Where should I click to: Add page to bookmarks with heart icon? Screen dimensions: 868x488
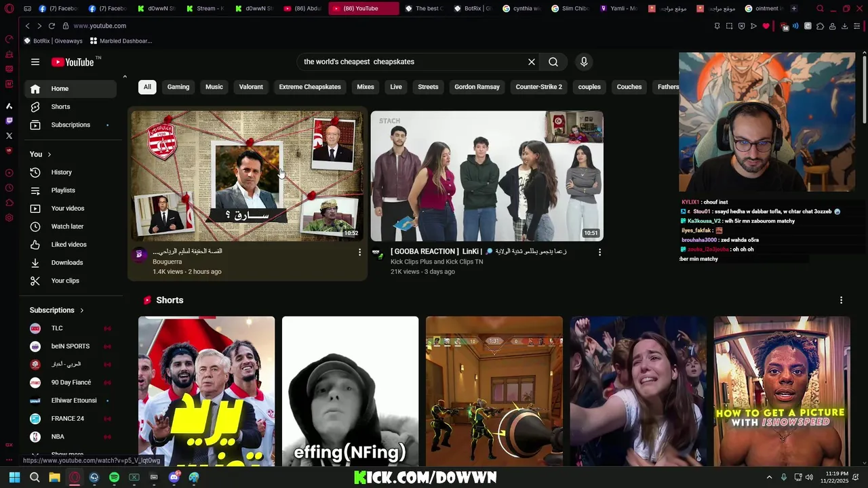coord(766,26)
